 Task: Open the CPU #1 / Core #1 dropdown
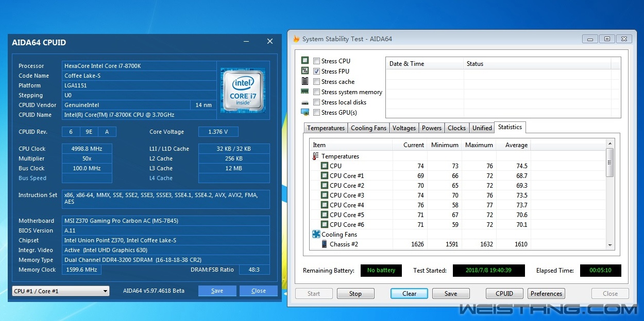click(x=61, y=291)
